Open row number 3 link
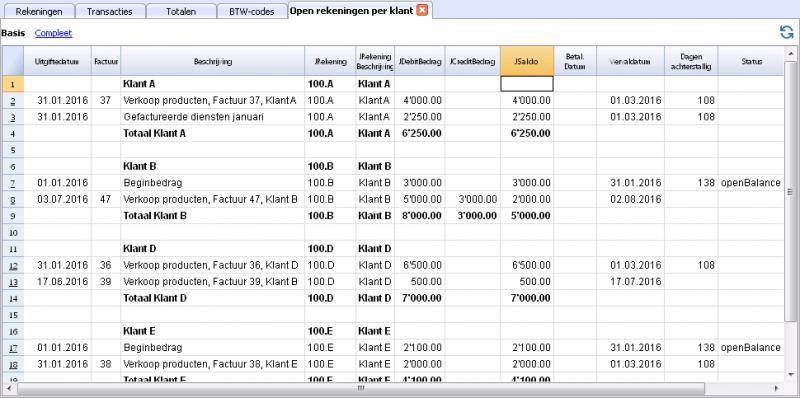Screen dimensions: 800x398 13,117
